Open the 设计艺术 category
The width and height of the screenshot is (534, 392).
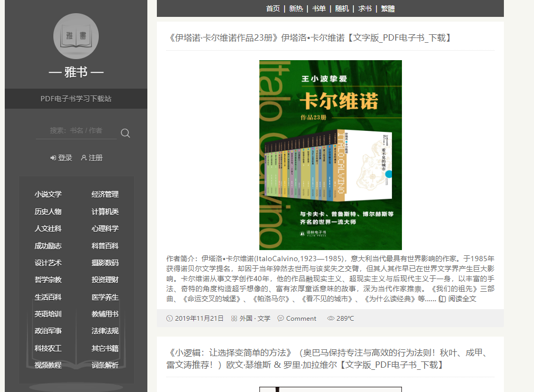[x=48, y=263]
